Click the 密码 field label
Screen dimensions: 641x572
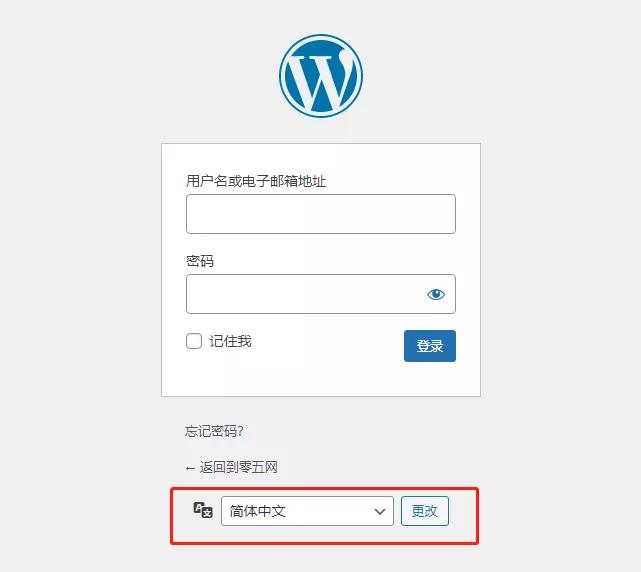200,261
